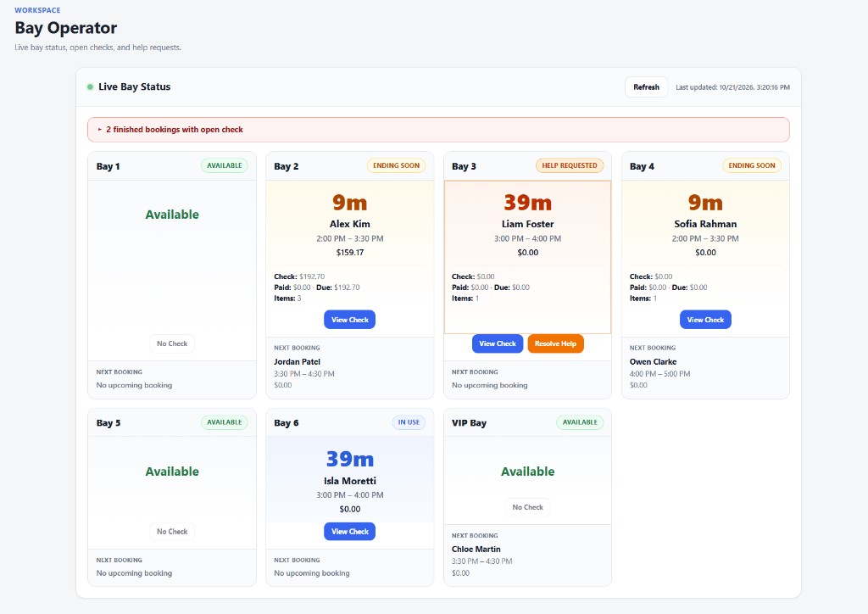Click the HELP REQUESTED badge on Bay 3
Viewport: 868px width, 614px height.
[x=569, y=165]
